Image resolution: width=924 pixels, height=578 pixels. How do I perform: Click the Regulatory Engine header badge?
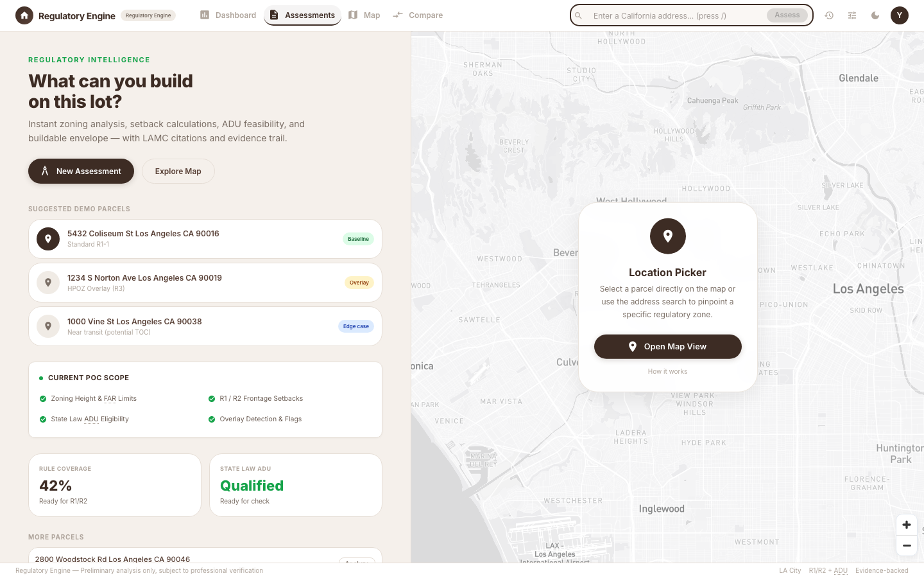click(x=148, y=15)
